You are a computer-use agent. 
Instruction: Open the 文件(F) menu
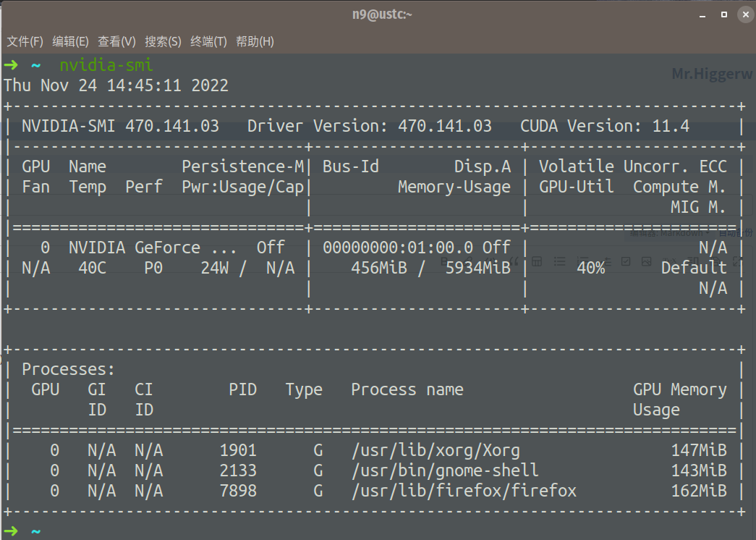point(25,42)
